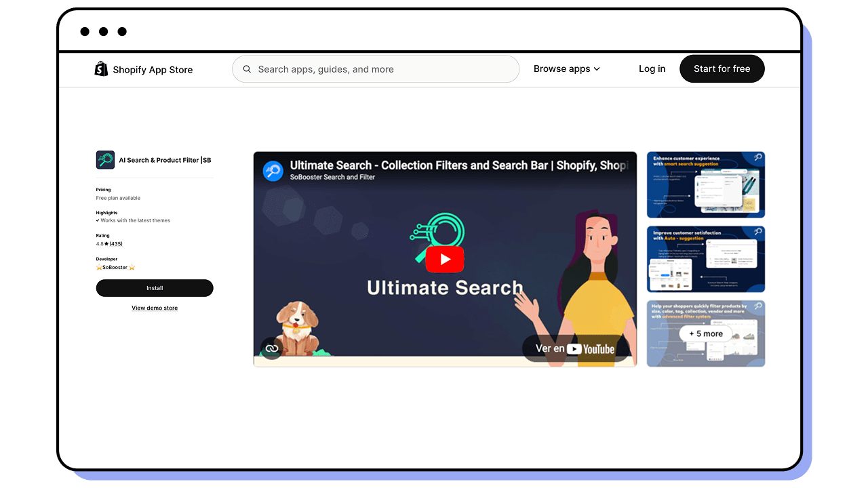Click the Log in link
The width and height of the screenshot is (868, 488).
[x=652, y=68]
